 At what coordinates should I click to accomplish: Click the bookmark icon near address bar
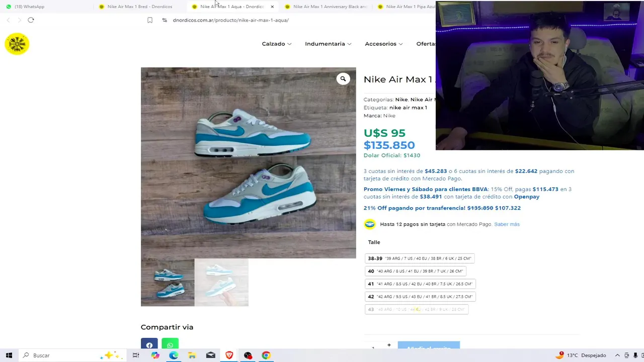pyautogui.click(x=150, y=20)
